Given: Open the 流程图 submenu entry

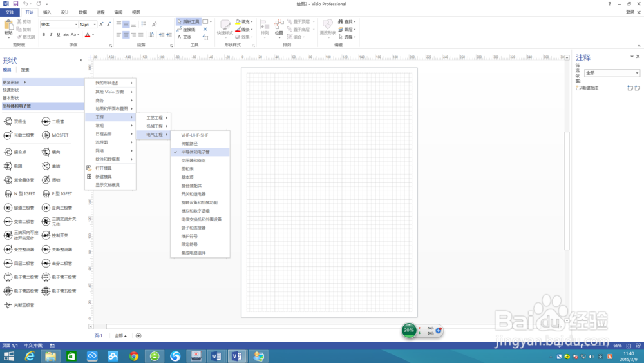Looking at the screenshot, I should [111, 142].
